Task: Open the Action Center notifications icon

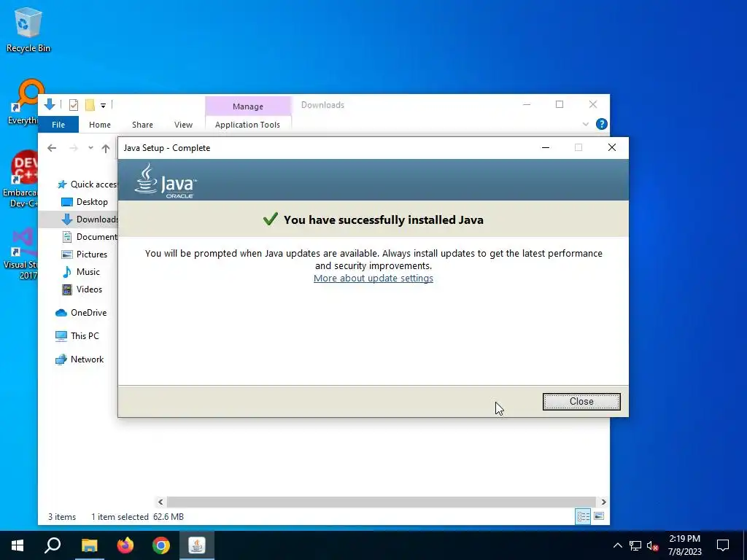Action: [723, 545]
